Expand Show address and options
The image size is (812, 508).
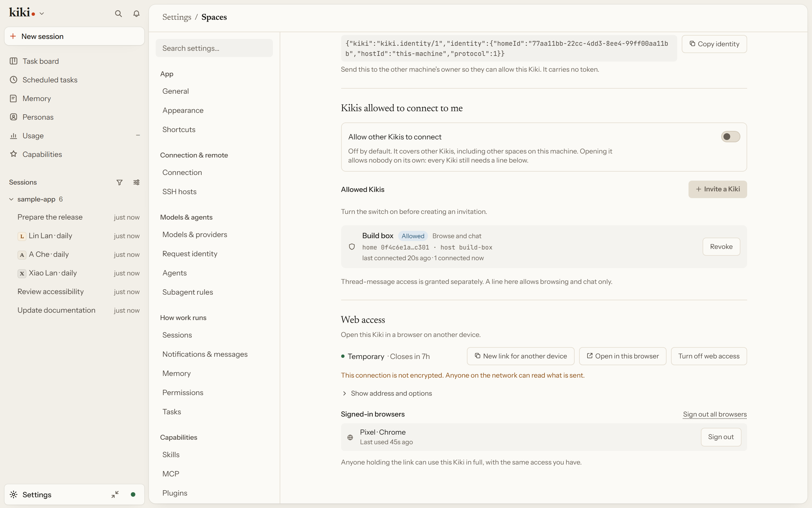click(387, 393)
